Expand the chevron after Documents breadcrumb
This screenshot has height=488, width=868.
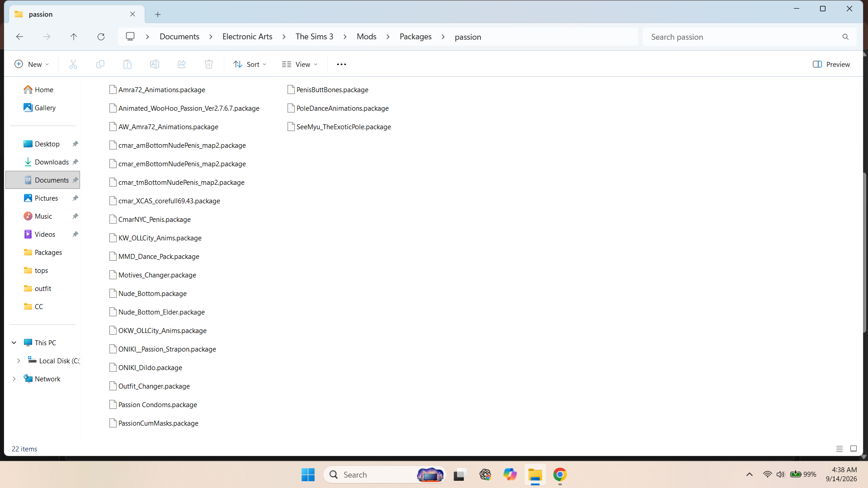point(211,37)
